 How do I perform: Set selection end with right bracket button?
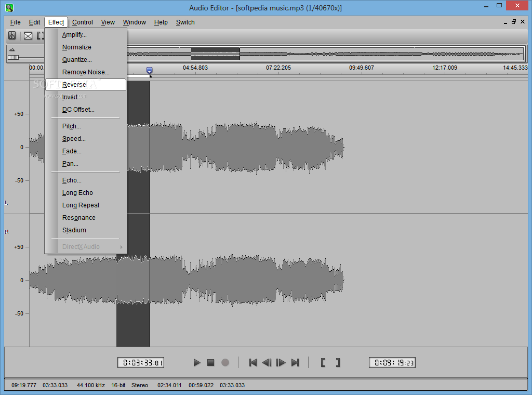tap(338, 362)
